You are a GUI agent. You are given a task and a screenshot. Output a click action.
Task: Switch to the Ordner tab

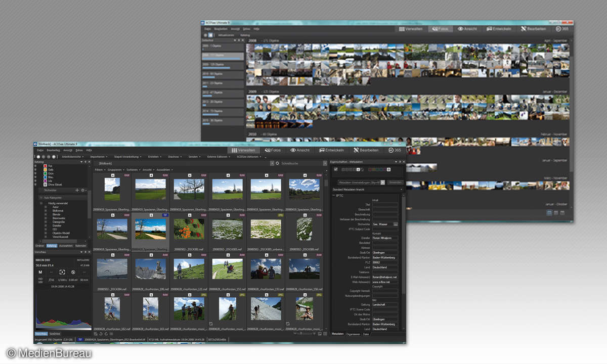click(x=39, y=246)
